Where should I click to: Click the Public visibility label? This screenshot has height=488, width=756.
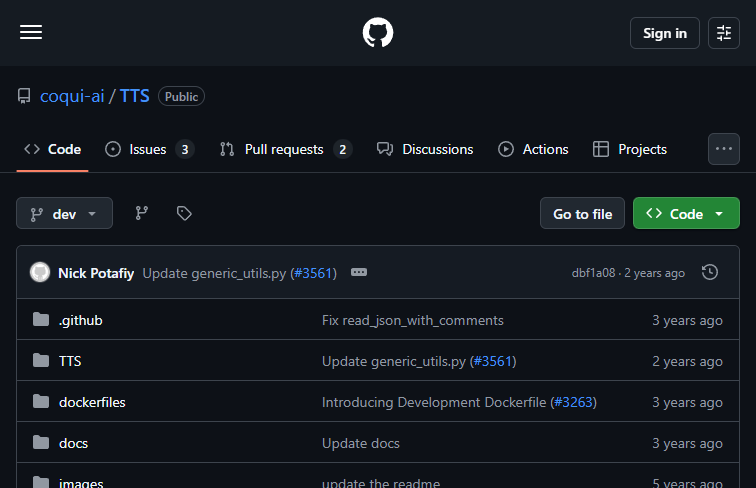(181, 96)
